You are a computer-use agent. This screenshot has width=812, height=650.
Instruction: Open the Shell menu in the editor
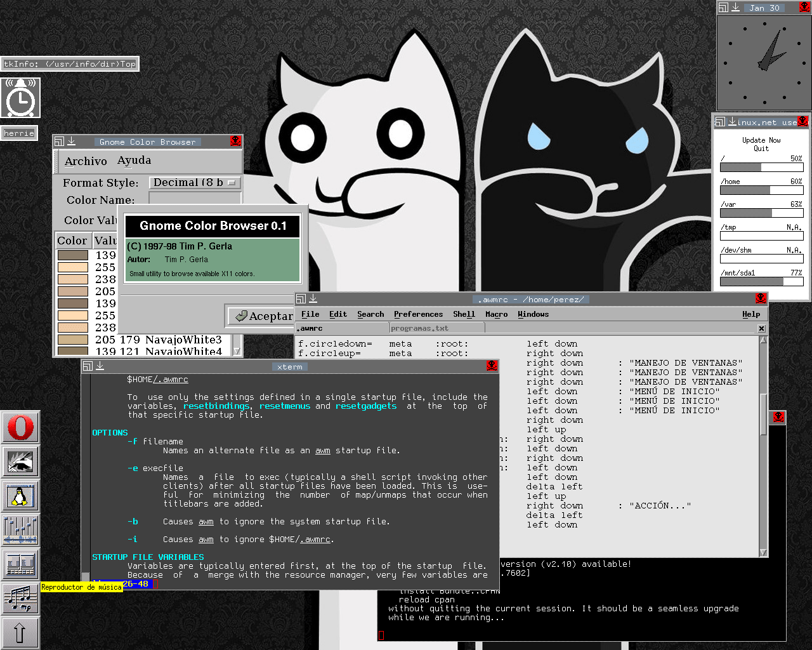[464, 314]
